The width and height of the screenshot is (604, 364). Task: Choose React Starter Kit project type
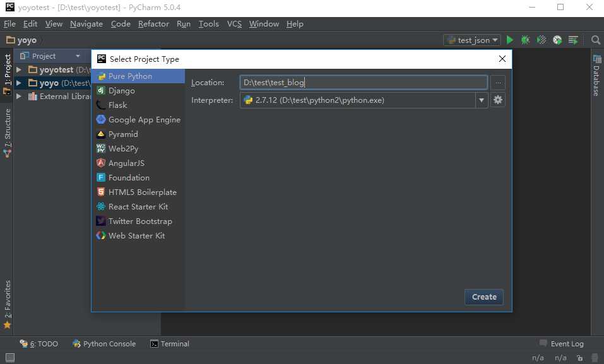point(138,207)
